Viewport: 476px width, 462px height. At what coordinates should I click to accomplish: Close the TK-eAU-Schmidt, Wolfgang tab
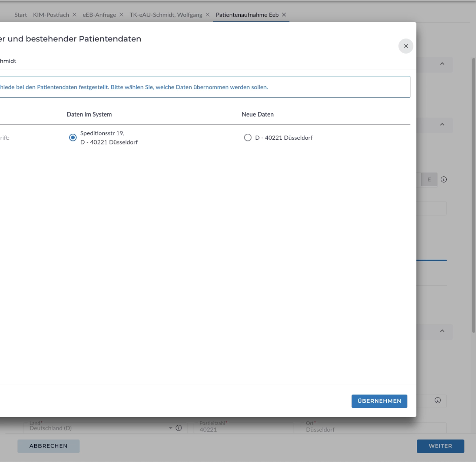[x=208, y=15]
